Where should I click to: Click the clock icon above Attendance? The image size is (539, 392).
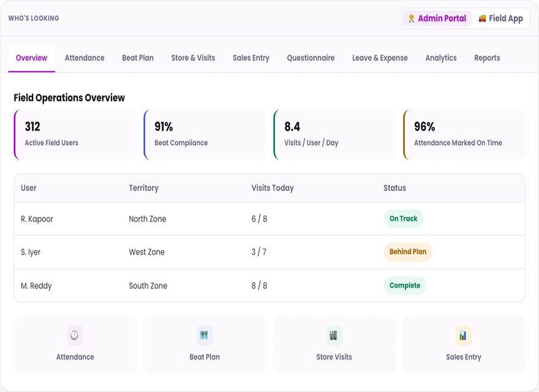coord(75,335)
